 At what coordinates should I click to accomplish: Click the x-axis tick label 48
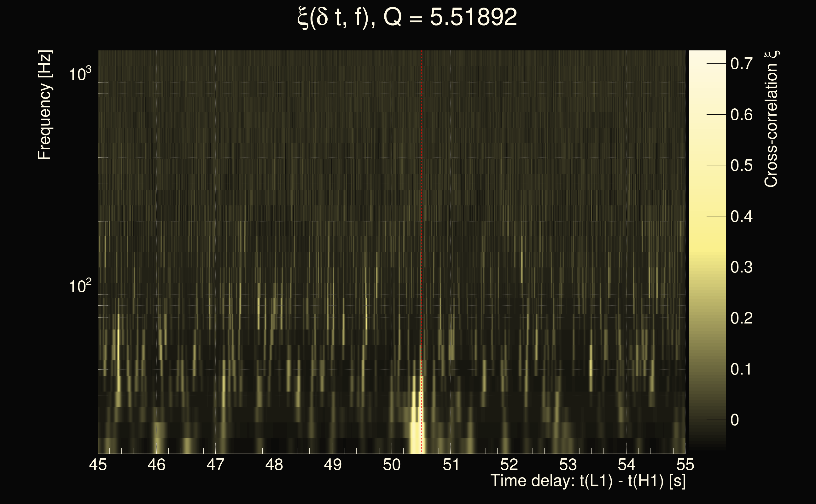pyautogui.click(x=274, y=465)
